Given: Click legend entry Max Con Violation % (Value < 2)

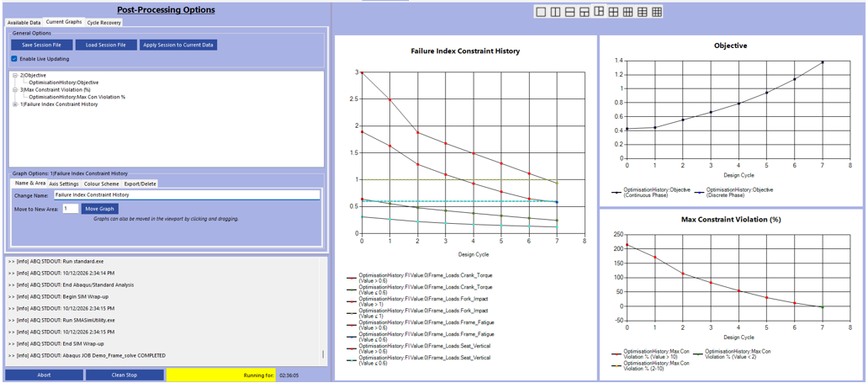Looking at the screenshot, I should coord(731,354).
